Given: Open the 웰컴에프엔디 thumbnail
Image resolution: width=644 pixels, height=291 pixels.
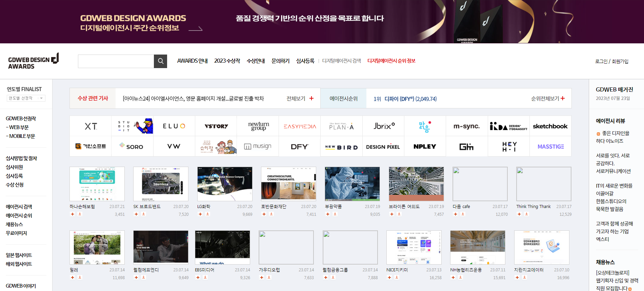Looking at the screenshot, I should click(x=161, y=247).
